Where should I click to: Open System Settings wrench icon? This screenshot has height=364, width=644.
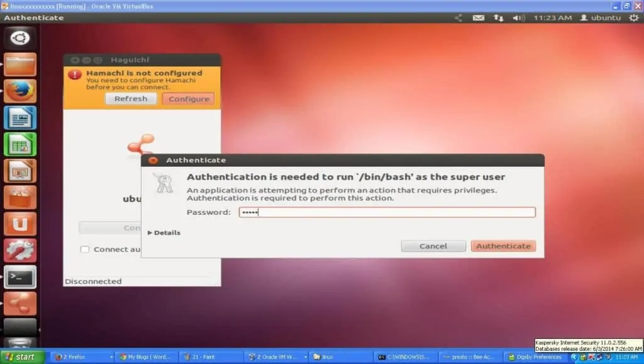[20, 251]
